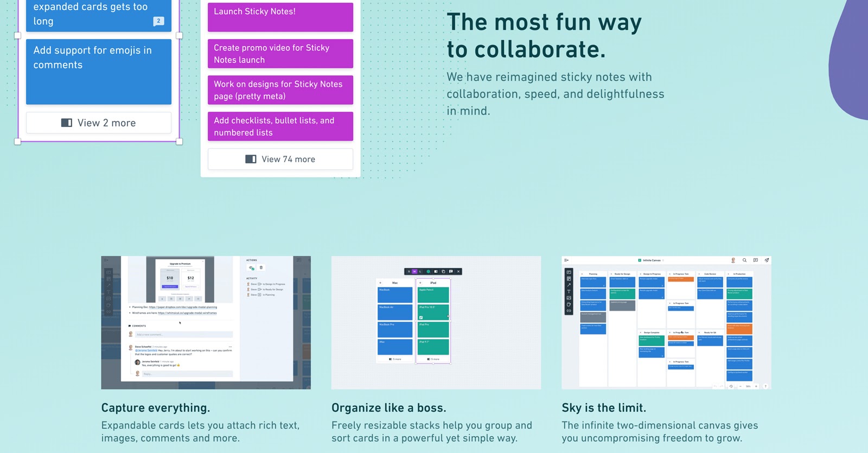Open the whimsical.co upgrade-modal-wireframes link
This screenshot has width=868, height=453.
(x=187, y=313)
